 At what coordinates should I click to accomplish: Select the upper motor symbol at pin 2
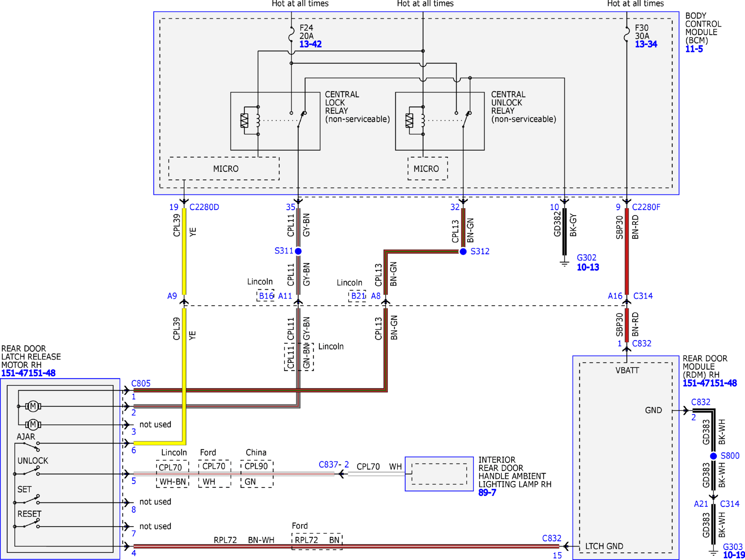(x=33, y=406)
